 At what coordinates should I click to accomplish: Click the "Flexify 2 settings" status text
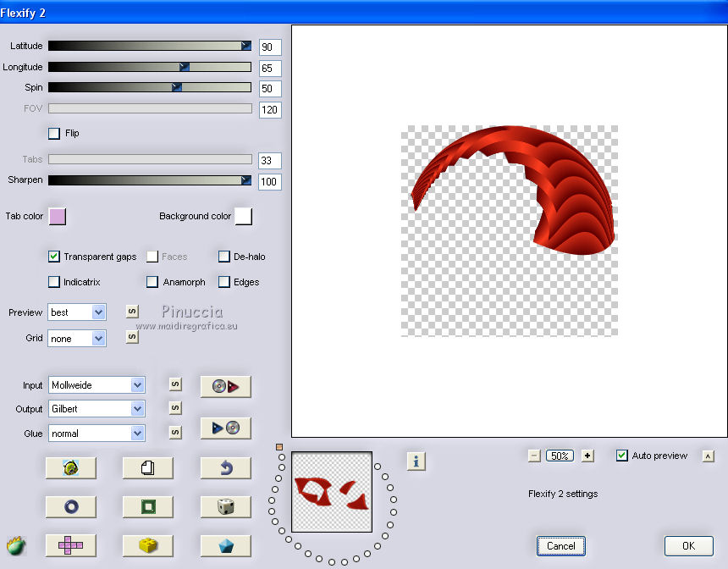click(x=563, y=494)
